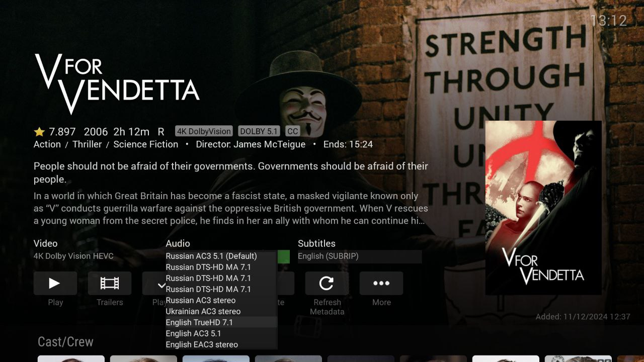Image resolution: width=644 pixels, height=362 pixels.
Task: Click the CC closed captions badge
Action: 292,131
